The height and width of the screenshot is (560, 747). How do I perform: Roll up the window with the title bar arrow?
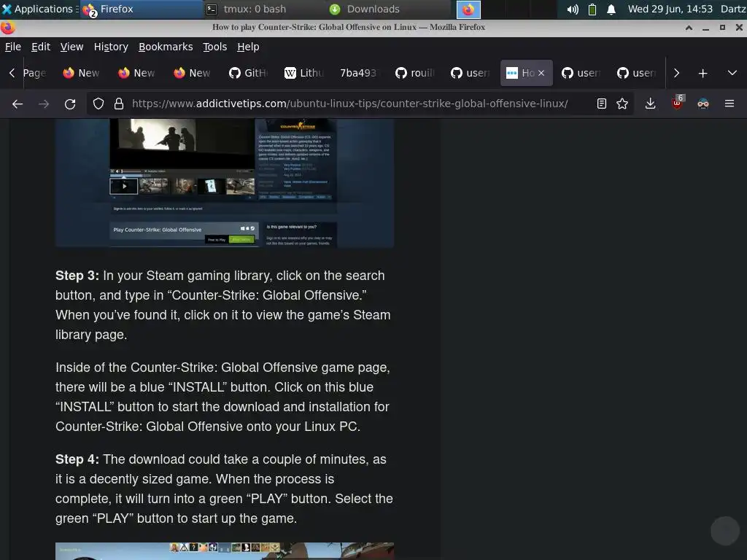click(689, 28)
